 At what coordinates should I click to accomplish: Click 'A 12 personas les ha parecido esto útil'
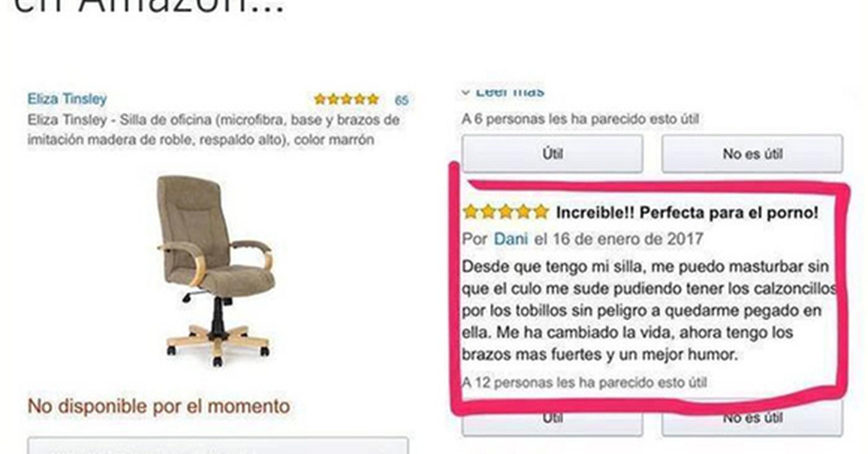[x=585, y=383]
